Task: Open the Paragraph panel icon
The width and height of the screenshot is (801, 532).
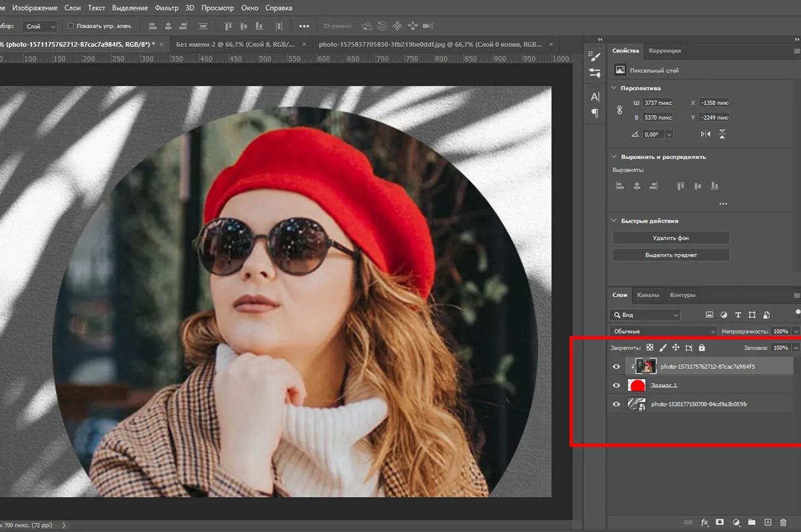Action: coord(595,113)
